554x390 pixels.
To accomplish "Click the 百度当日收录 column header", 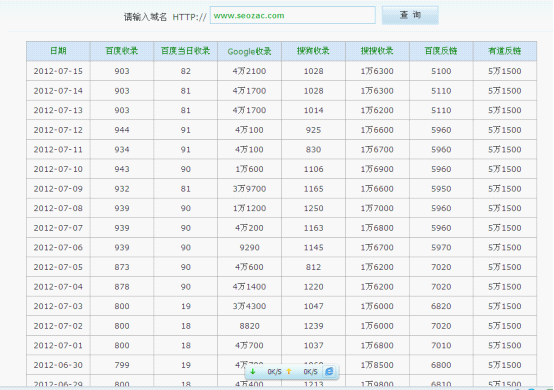I will coord(186,51).
